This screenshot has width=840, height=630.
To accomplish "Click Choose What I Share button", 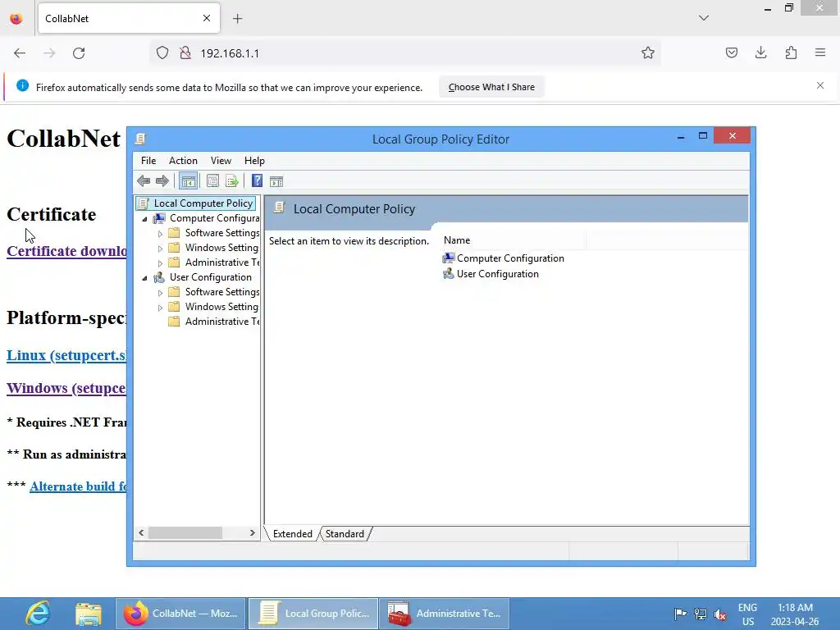I will coord(491,87).
